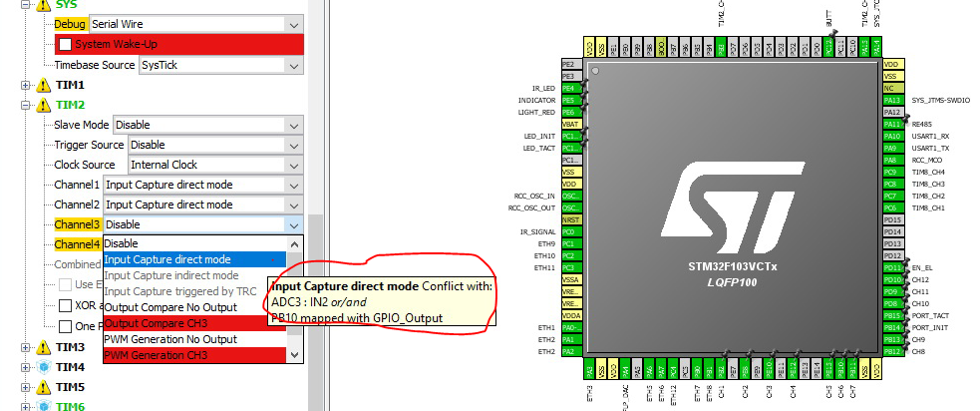Image resolution: width=980 pixels, height=411 pixels.
Task: Close the Channel3 dropdown via its arrow
Action: click(x=294, y=224)
